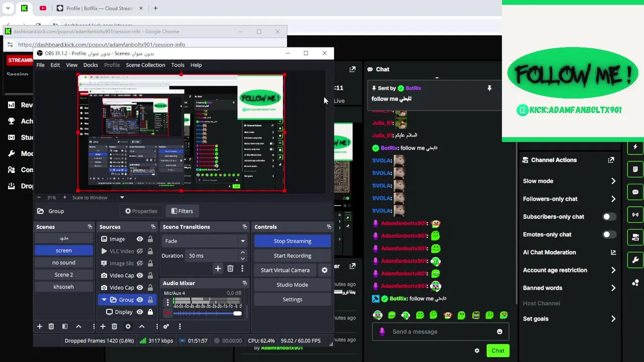Screen dimensions: 644x362
Task: Click Send a message field
Action: point(440,332)
